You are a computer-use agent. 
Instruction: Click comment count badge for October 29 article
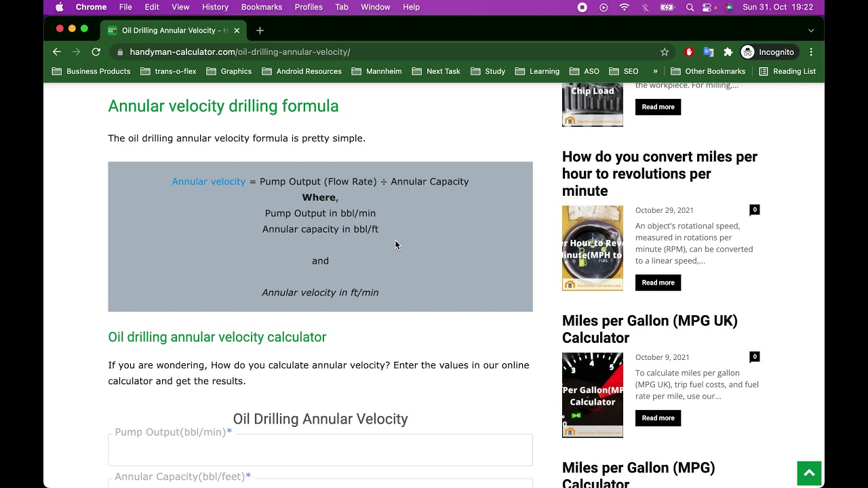coord(754,210)
